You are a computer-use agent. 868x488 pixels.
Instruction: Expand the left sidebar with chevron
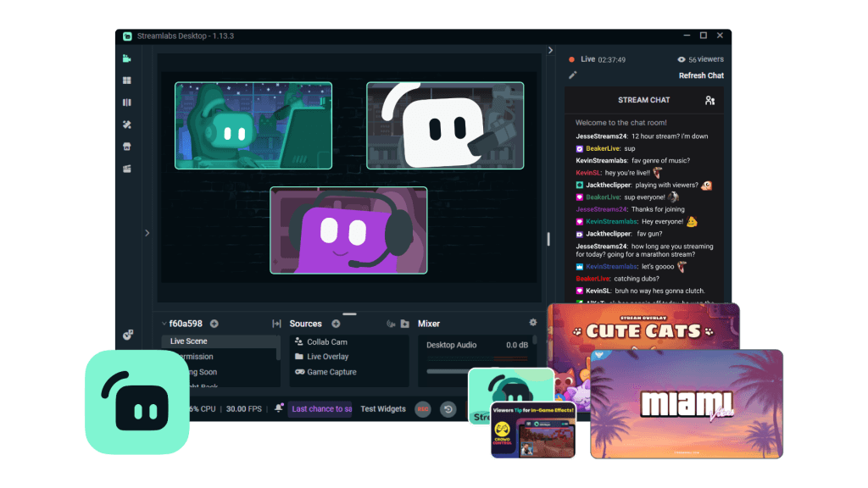pos(147,233)
